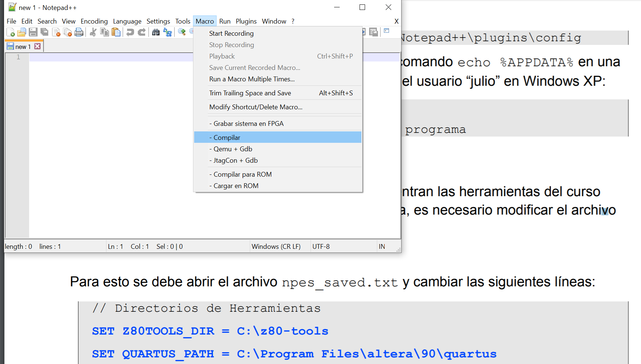Choose Start Recording from Macro menu
Viewport: 641px width, 364px height.
tap(278, 33)
